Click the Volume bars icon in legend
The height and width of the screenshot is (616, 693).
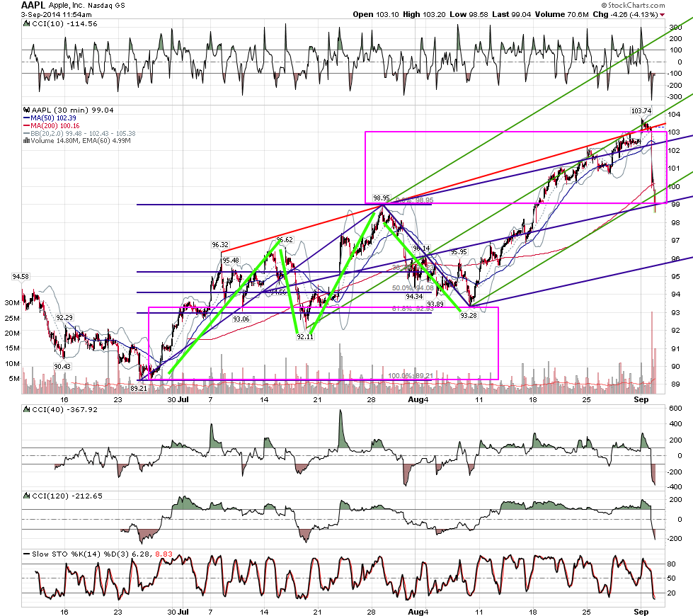26,141
